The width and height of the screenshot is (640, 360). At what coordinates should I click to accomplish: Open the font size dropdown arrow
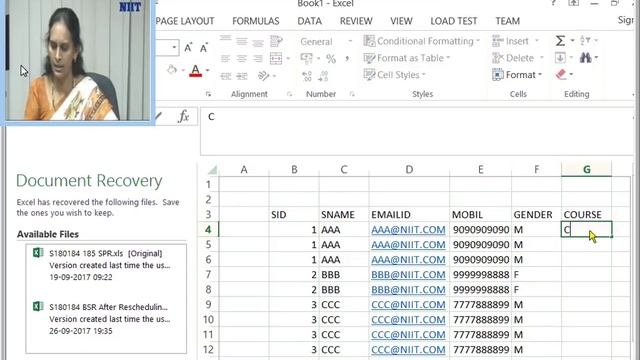174,47
